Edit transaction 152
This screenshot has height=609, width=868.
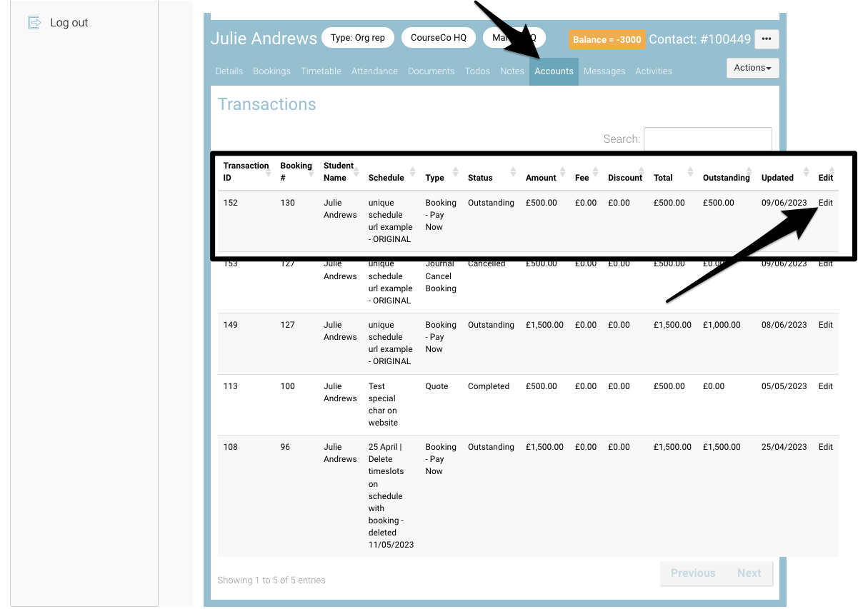[x=825, y=203]
